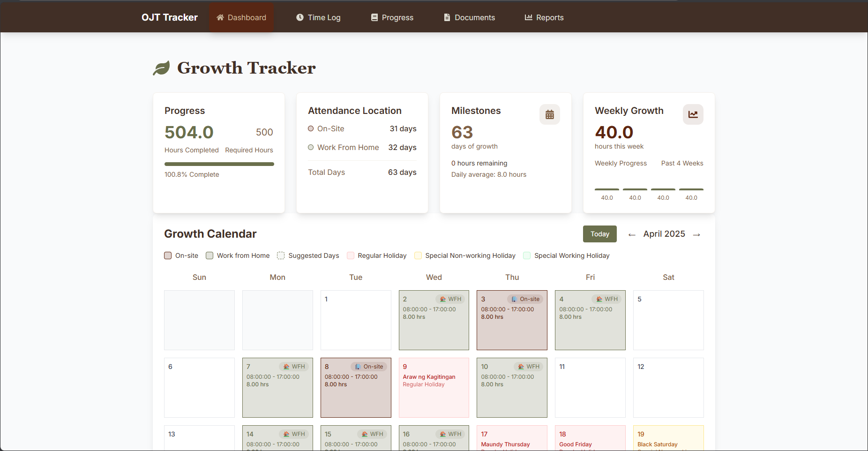Click the WFH badge on April 4
This screenshot has width=868, height=451.
click(606, 299)
